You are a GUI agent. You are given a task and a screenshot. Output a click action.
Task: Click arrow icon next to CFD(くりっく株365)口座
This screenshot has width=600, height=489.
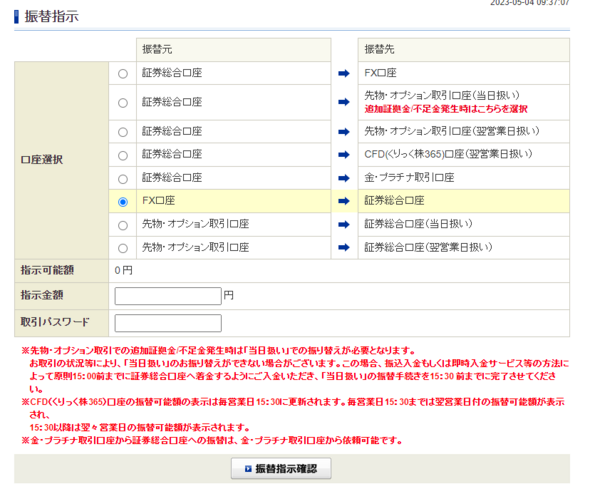click(344, 155)
